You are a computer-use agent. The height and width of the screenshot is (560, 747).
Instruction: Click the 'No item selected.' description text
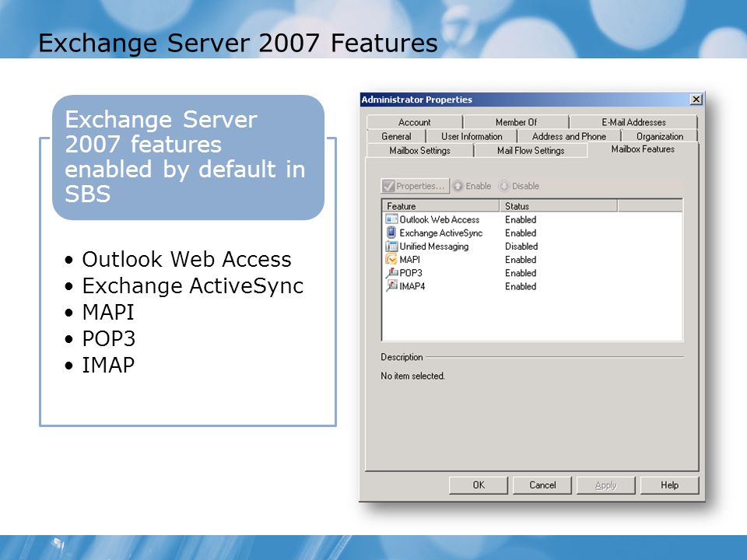pyautogui.click(x=412, y=376)
